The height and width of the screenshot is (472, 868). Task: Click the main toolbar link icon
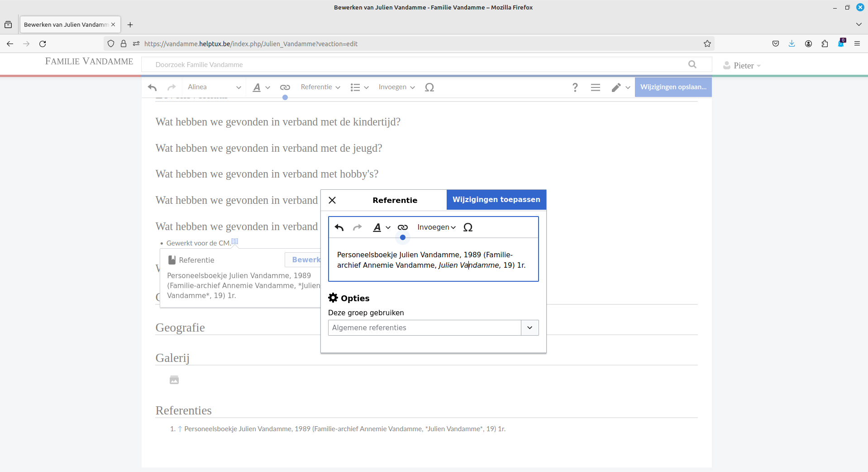click(285, 87)
